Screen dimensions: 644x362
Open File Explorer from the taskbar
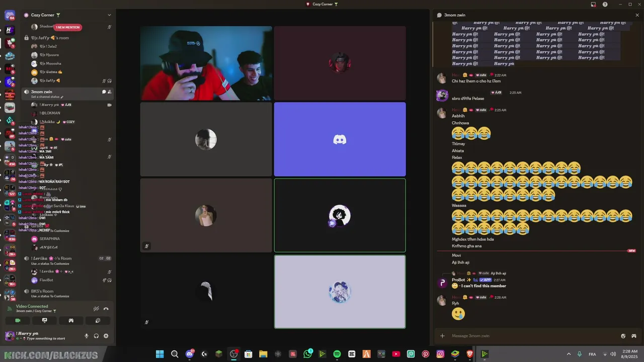(263, 354)
